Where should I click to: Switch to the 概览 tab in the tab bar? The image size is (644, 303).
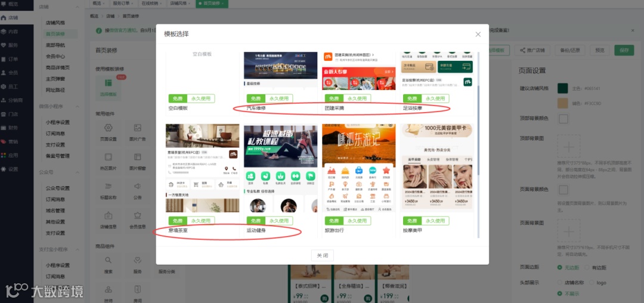(98, 4)
